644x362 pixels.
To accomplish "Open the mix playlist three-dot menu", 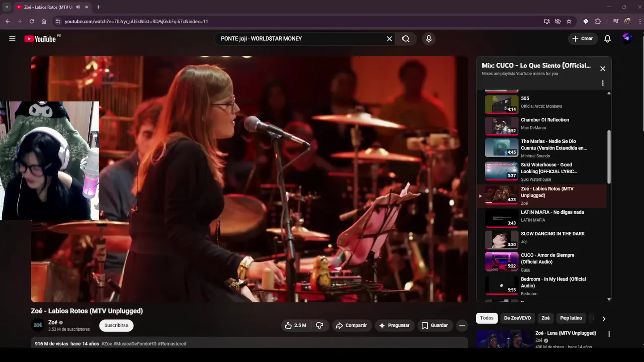I will click(x=603, y=83).
